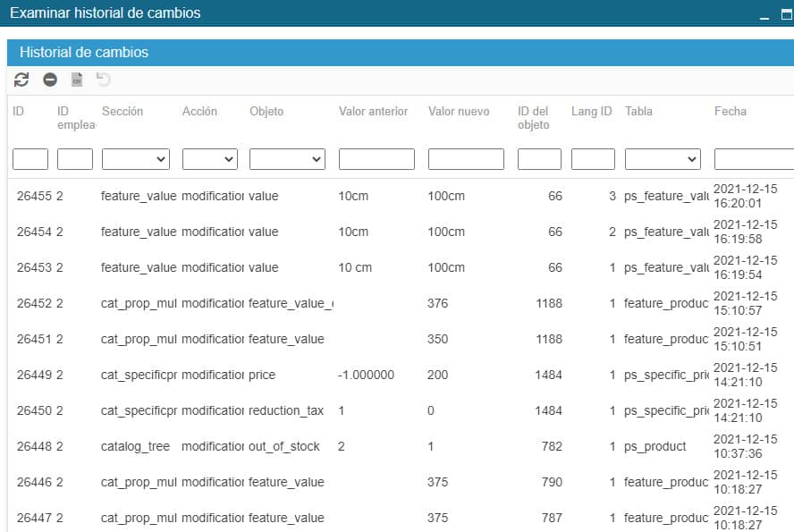The width and height of the screenshot is (794, 532).
Task: Open the Sección filter dropdown
Action: 135,159
